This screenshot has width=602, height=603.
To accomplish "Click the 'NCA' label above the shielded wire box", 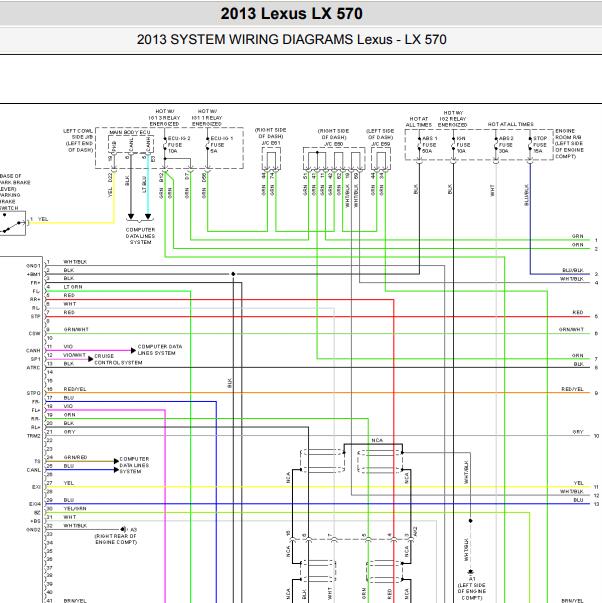I will point(377,440).
